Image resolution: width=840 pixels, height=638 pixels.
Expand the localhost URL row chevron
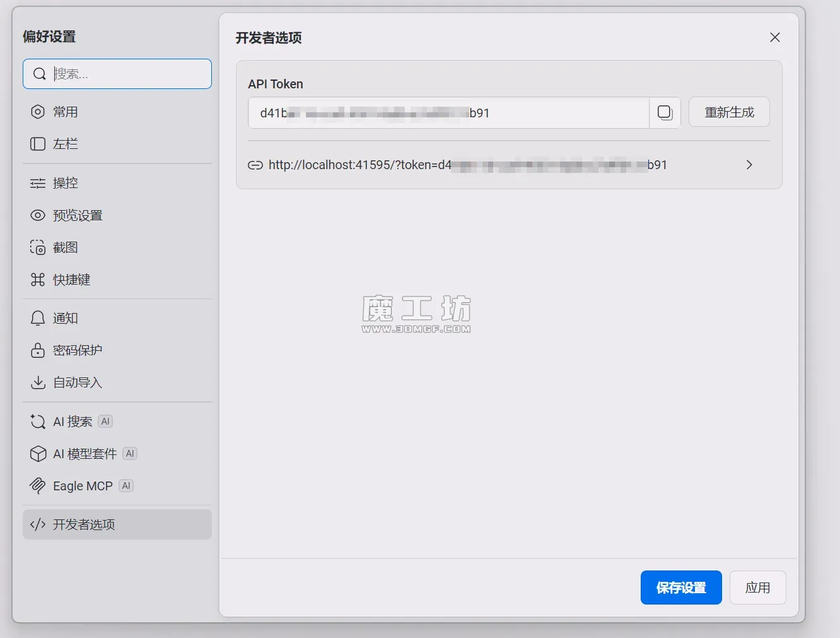[749, 165]
